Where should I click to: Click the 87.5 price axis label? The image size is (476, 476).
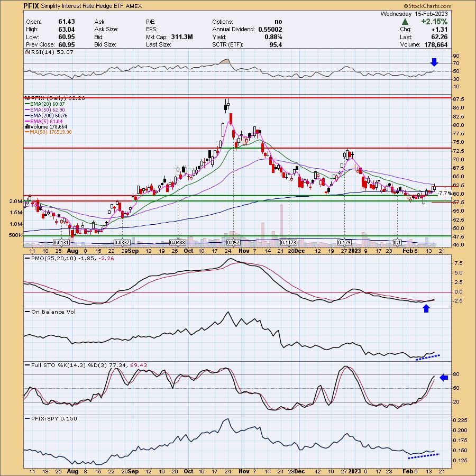tap(459, 99)
